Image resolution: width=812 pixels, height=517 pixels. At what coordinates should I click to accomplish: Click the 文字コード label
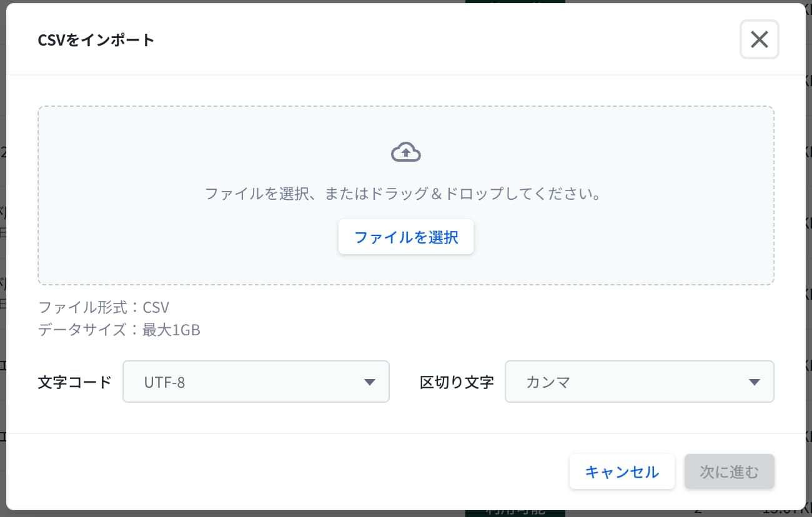point(74,382)
